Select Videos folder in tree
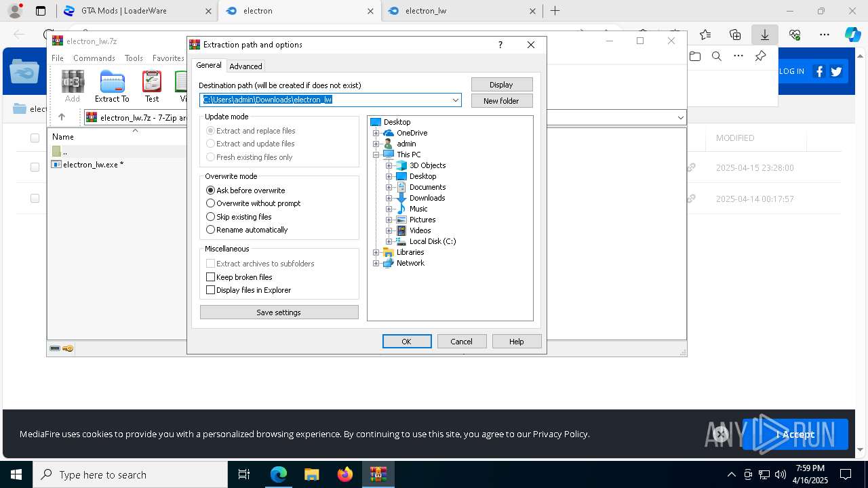Screen dimensions: 868x488 [414, 230]
